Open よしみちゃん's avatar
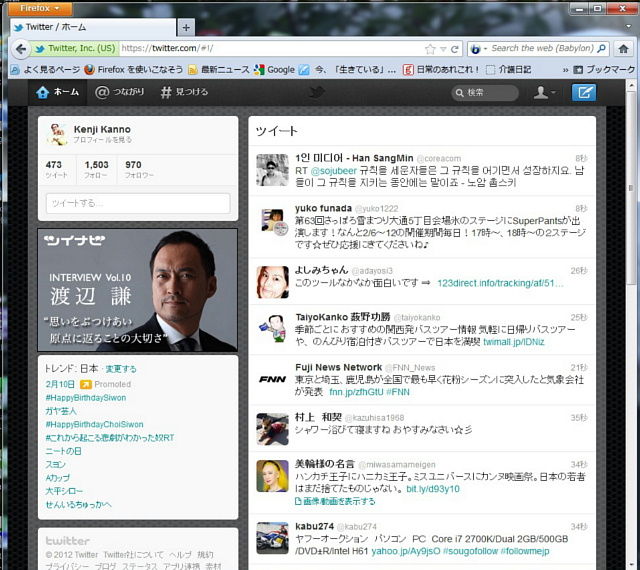The height and width of the screenshot is (570, 640). click(272, 282)
